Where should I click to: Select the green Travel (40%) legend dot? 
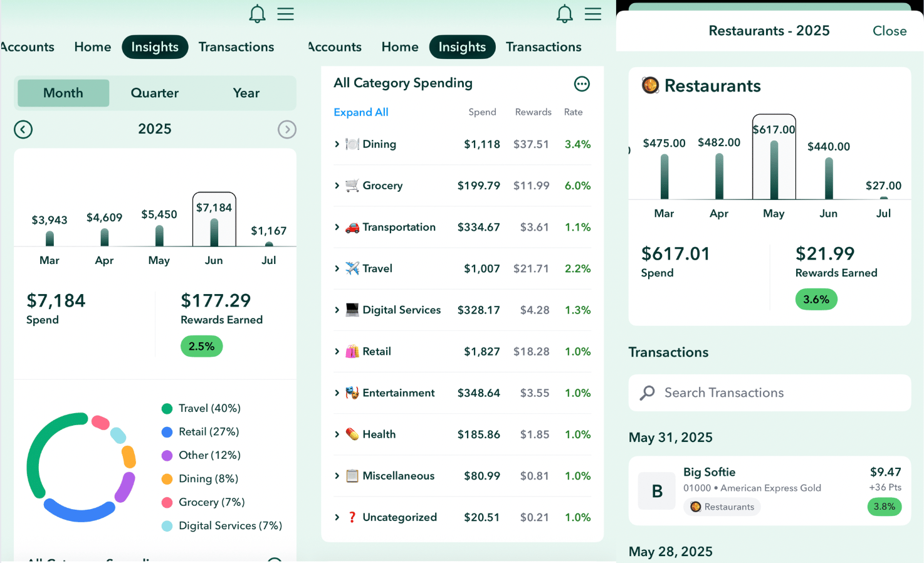[167, 409]
